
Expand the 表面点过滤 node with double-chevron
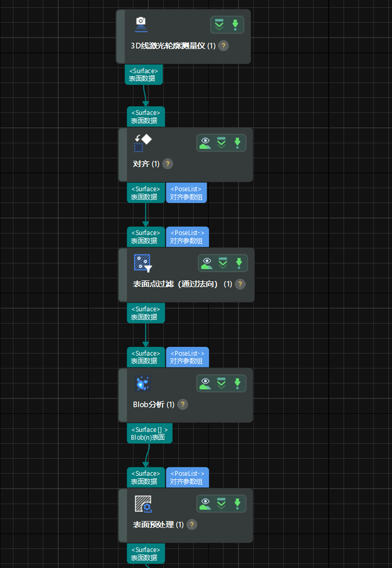click(x=223, y=263)
